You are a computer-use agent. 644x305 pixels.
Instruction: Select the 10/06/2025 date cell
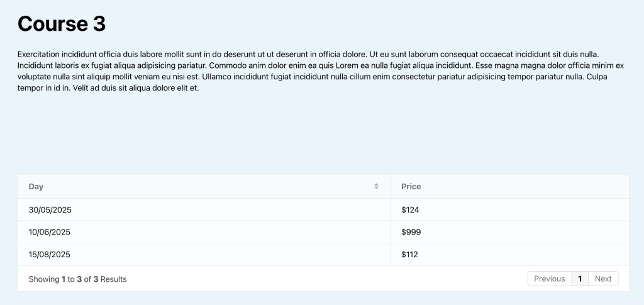point(50,232)
